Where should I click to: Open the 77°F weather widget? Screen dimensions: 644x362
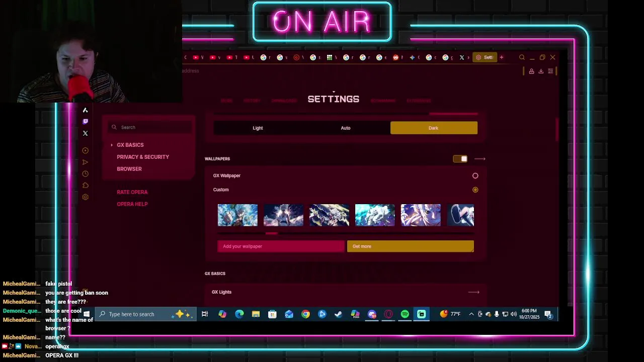click(x=450, y=314)
